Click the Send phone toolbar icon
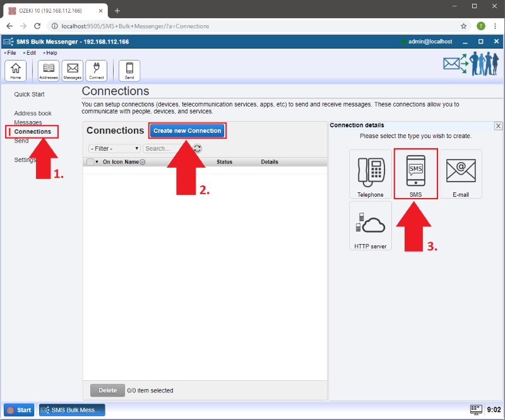The image size is (505, 420). pyautogui.click(x=129, y=71)
